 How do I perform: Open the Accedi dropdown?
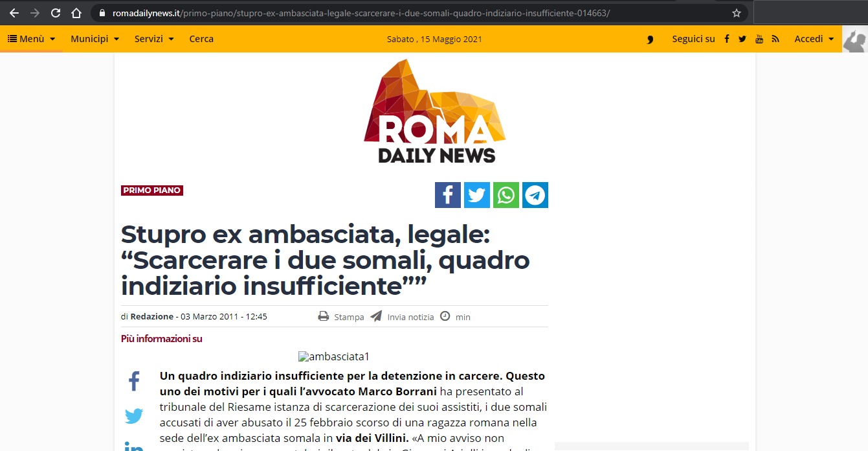coord(814,39)
